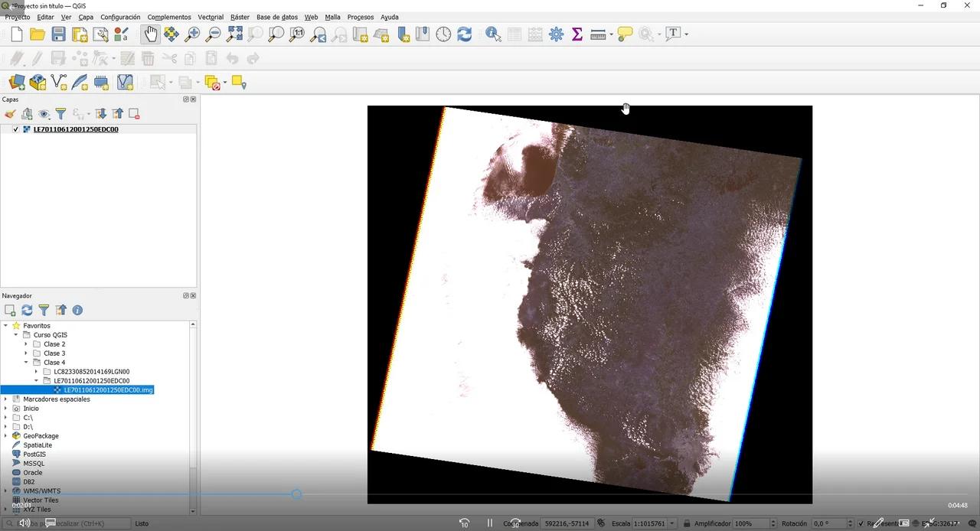Image resolution: width=980 pixels, height=531 pixels.
Task: Click Zoom Full extent icon
Action: [234, 34]
